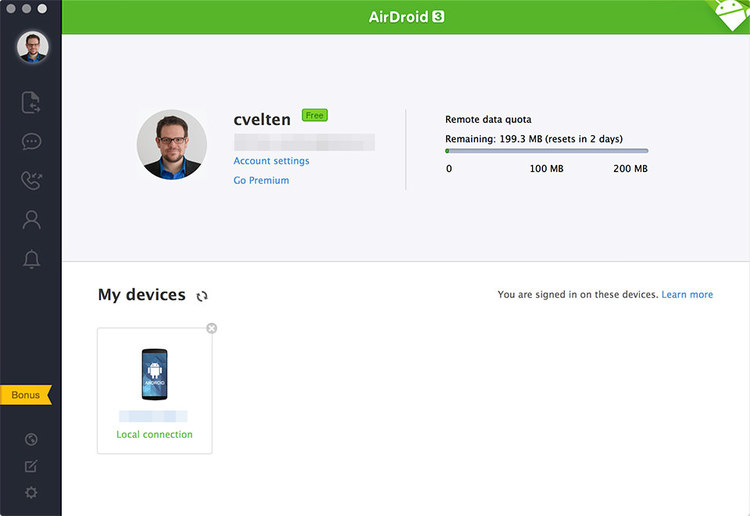The height and width of the screenshot is (516, 750).
Task: Open the File Transfer sidebar icon
Action: [x=31, y=102]
